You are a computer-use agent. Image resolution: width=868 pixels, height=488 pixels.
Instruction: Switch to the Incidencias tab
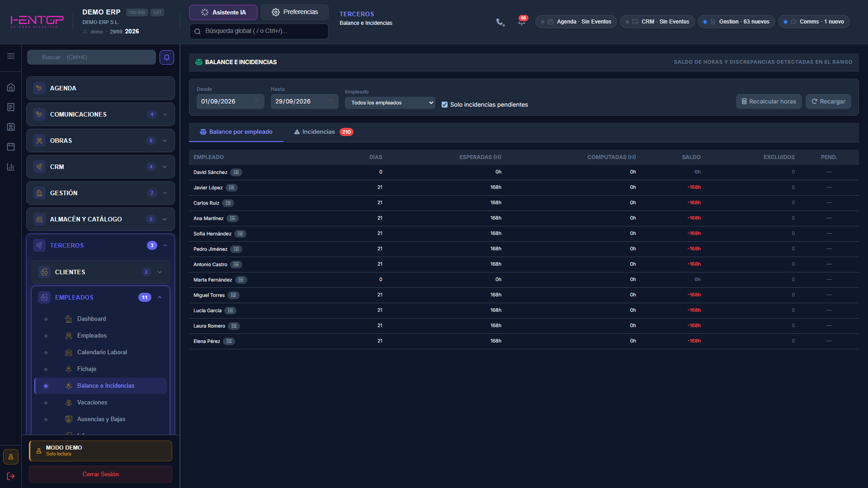pos(323,132)
